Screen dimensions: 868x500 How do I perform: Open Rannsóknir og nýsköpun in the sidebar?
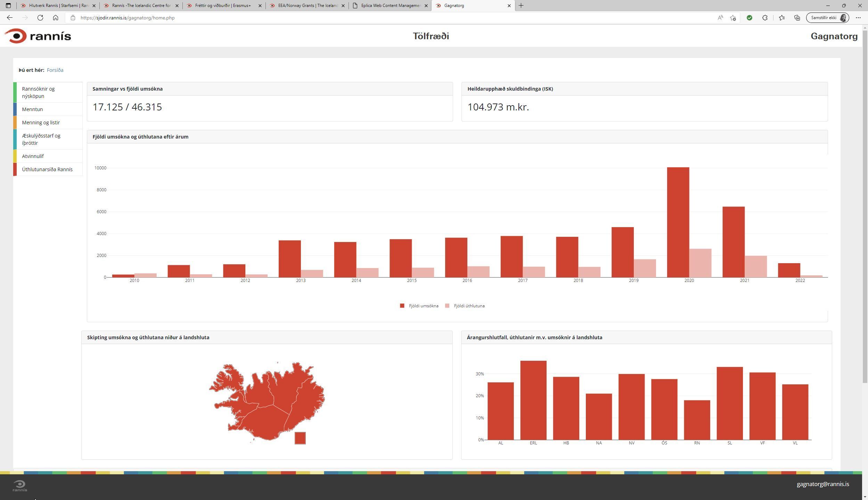[38, 92]
